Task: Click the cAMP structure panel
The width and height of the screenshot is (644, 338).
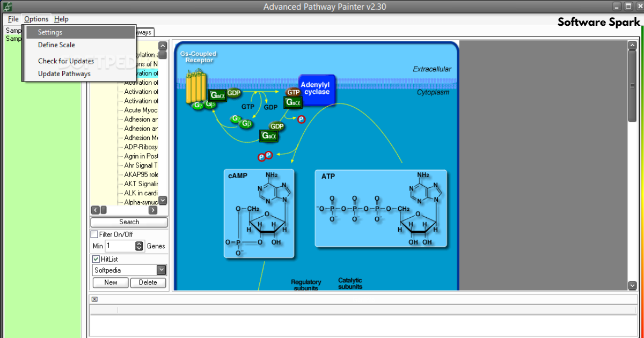Action: point(259,214)
